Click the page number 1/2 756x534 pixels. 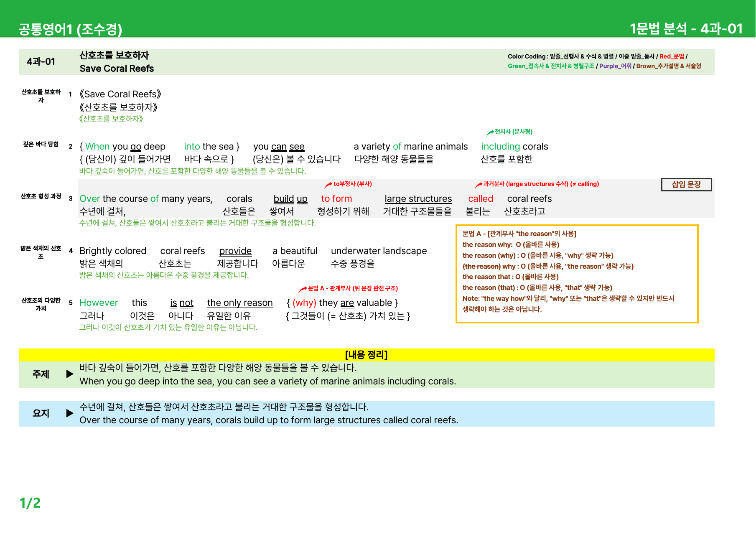tap(30, 503)
